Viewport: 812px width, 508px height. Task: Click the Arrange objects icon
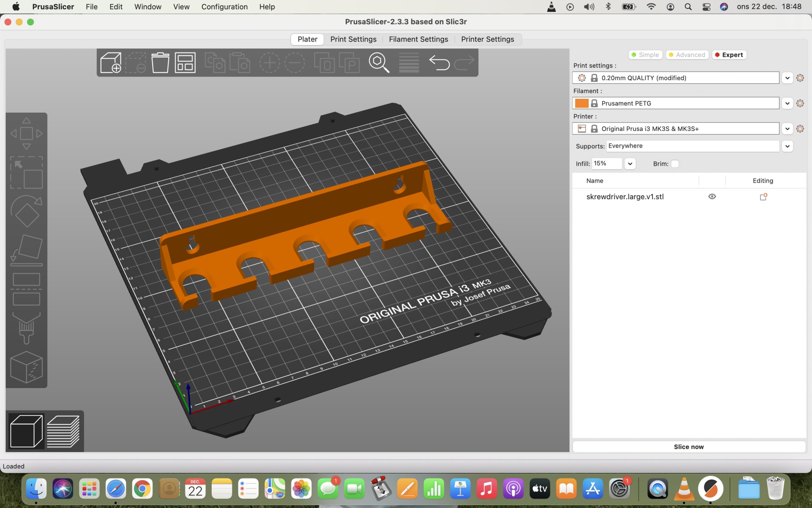tap(185, 63)
